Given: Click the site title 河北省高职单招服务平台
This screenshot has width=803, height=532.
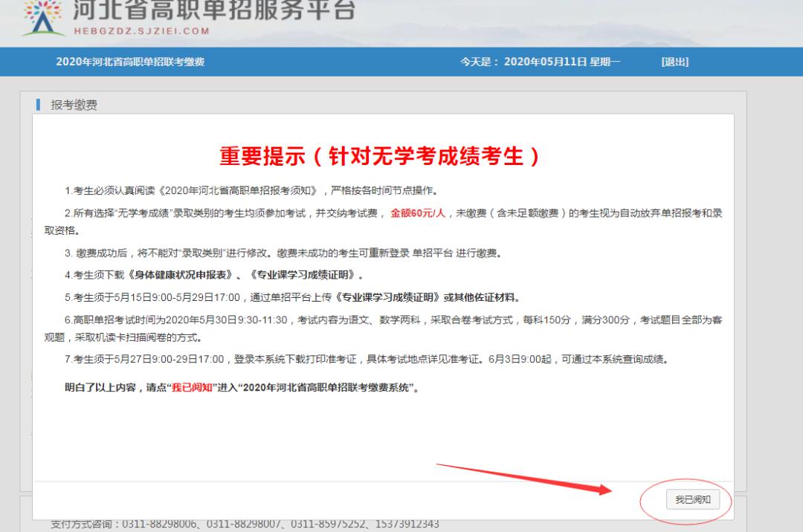Looking at the screenshot, I should tap(214, 10).
